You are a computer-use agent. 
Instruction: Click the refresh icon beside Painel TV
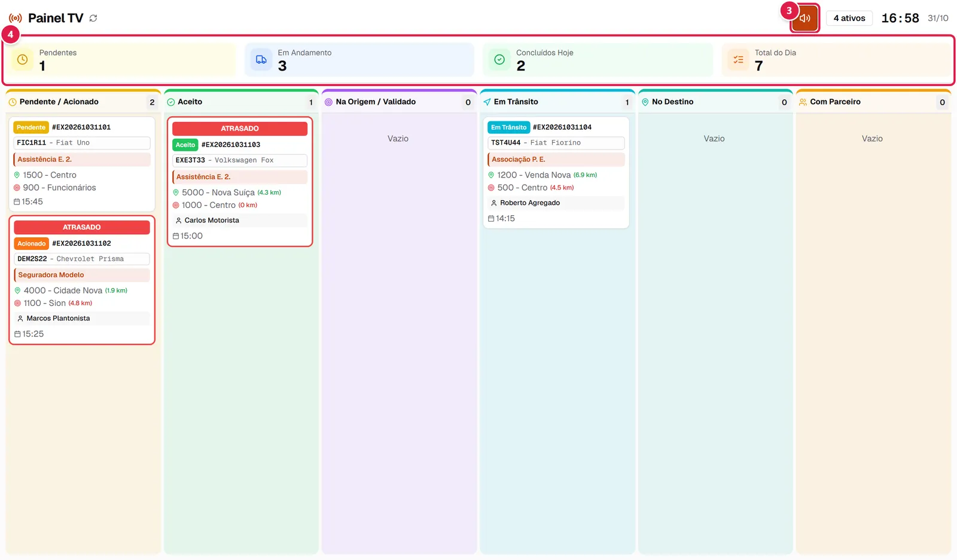[x=93, y=18]
